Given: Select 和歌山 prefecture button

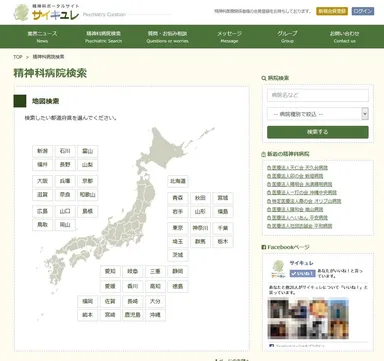Looking at the screenshot, I should [x=88, y=195].
